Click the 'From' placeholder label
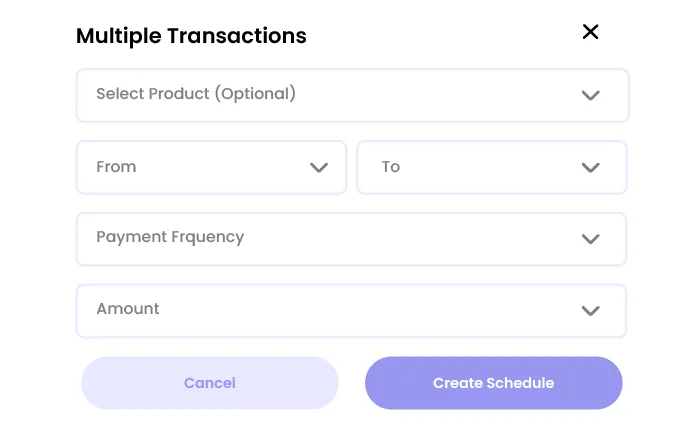Image resolution: width=689 pixels, height=433 pixels. (x=116, y=166)
